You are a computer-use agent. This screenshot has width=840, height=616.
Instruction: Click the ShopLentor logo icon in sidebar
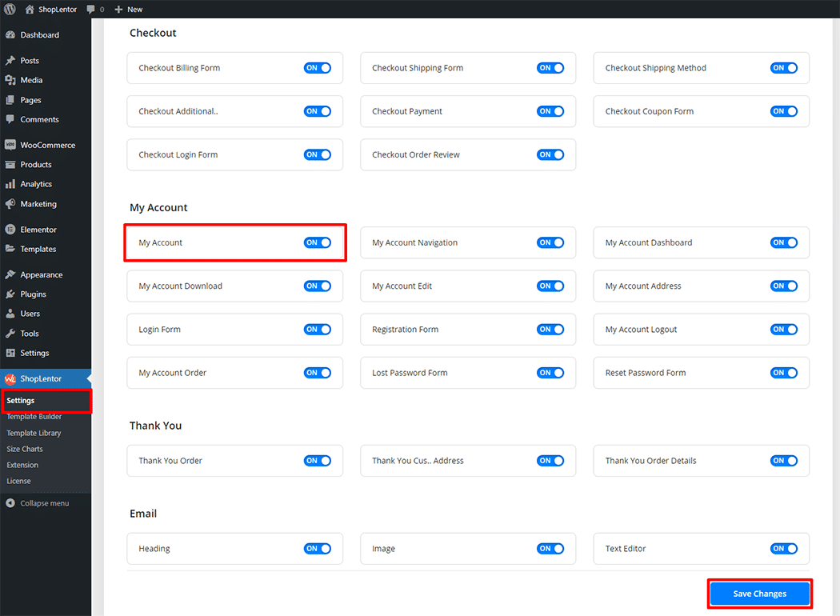(10, 378)
